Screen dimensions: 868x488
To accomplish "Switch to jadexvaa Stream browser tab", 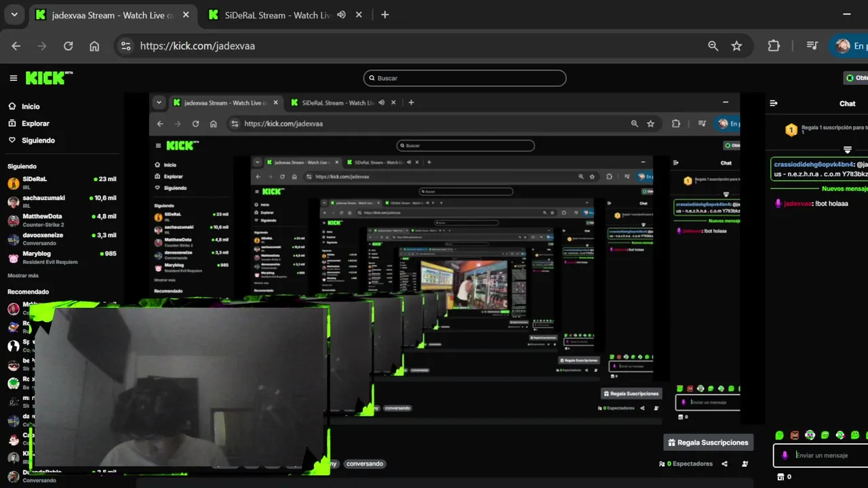I will pyautogui.click(x=113, y=15).
